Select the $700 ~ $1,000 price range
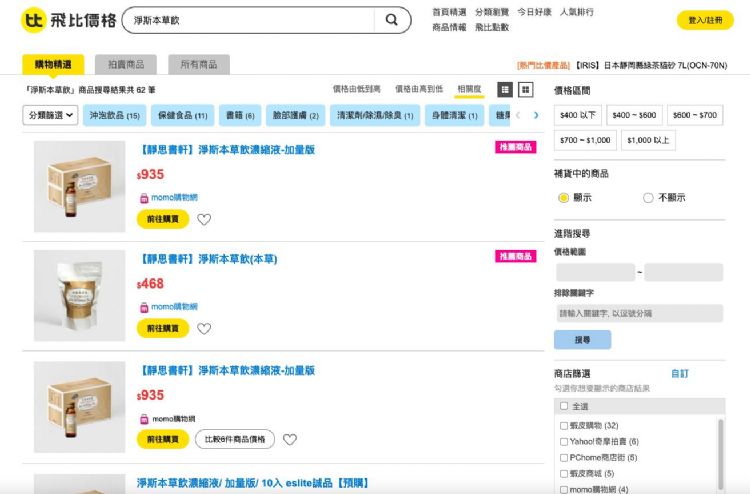Viewport: 750px width, 494px height. (585, 140)
